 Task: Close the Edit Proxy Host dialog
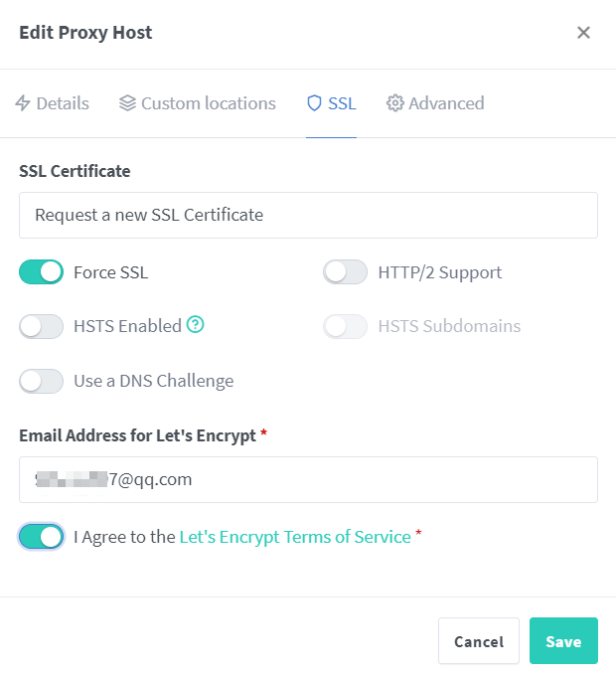[583, 33]
